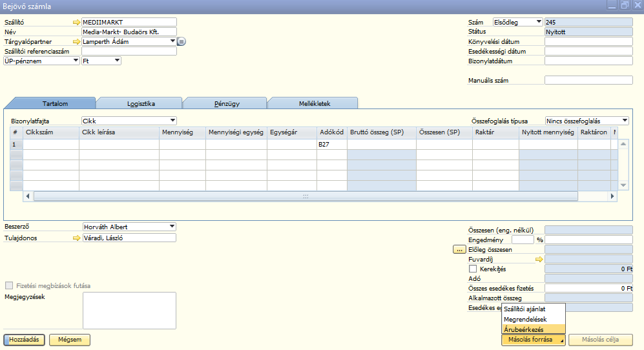Click the Raktár column header

[495, 132]
